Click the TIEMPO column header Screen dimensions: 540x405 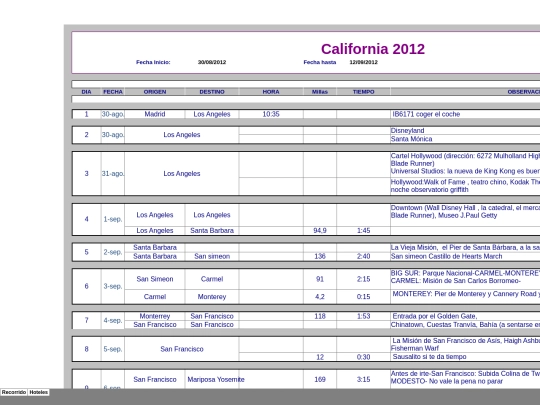pyautogui.click(x=363, y=92)
